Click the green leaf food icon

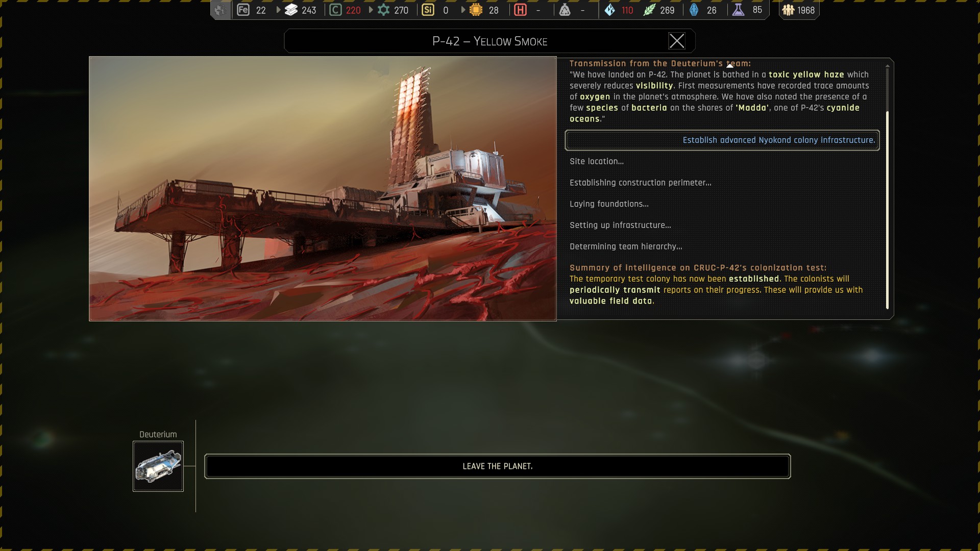pyautogui.click(x=649, y=10)
